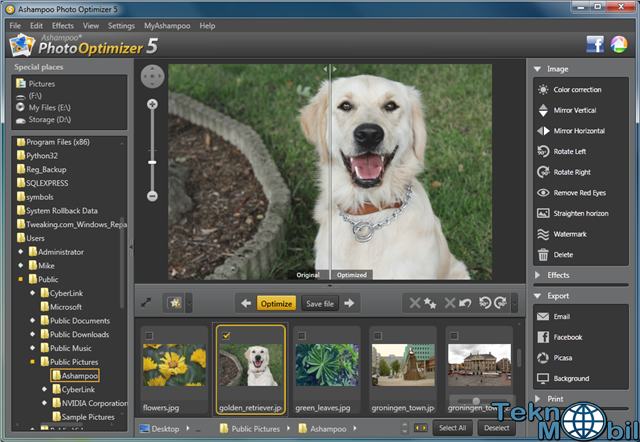Viewport: 640px width, 442px height.
Task: Open the Help menu
Action: point(207,26)
